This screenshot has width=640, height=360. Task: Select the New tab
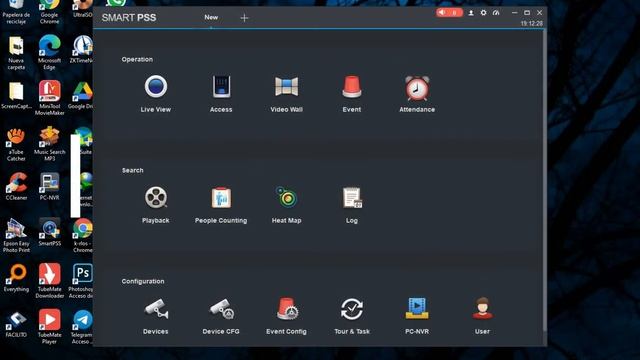click(x=211, y=17)
